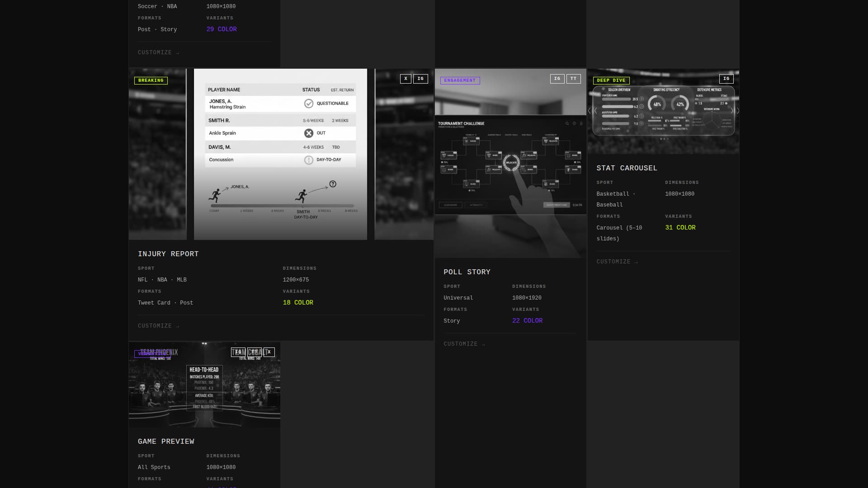Screen dimensions: 868x488
Task: Click the INJURY REPORT title
Action: (168, 254)
